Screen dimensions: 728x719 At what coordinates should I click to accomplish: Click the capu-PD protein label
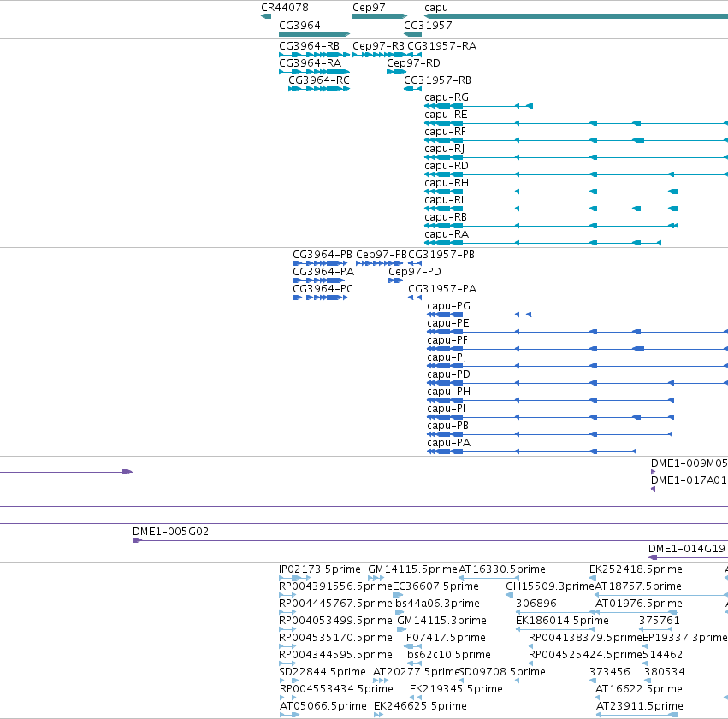click(x=448, y=374)
